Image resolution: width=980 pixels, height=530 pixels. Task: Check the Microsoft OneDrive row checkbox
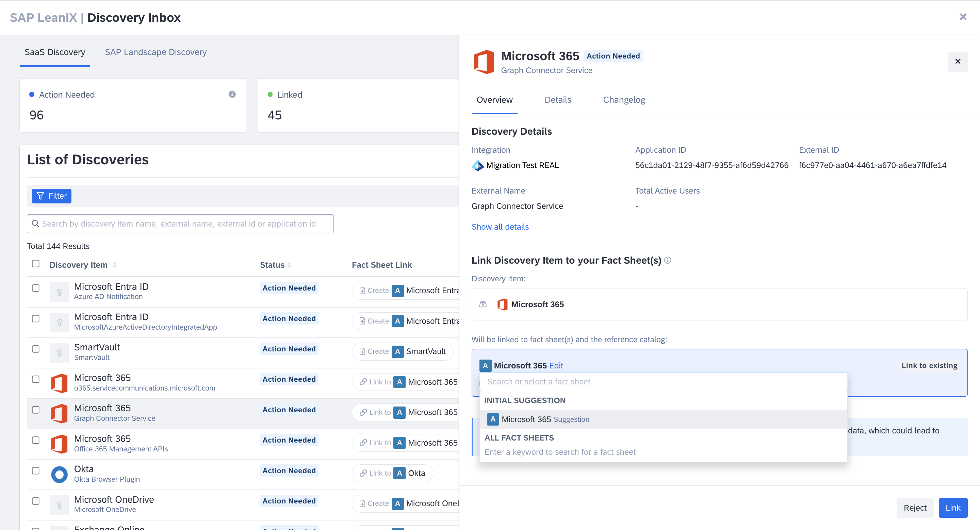(36, 501)
